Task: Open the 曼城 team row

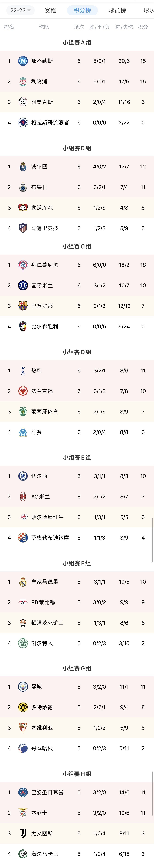Action: pos(77,687)
